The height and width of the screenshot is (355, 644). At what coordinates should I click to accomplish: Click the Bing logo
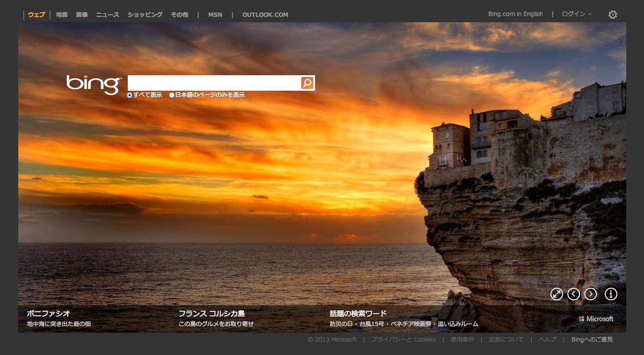[x=93, y=84]
